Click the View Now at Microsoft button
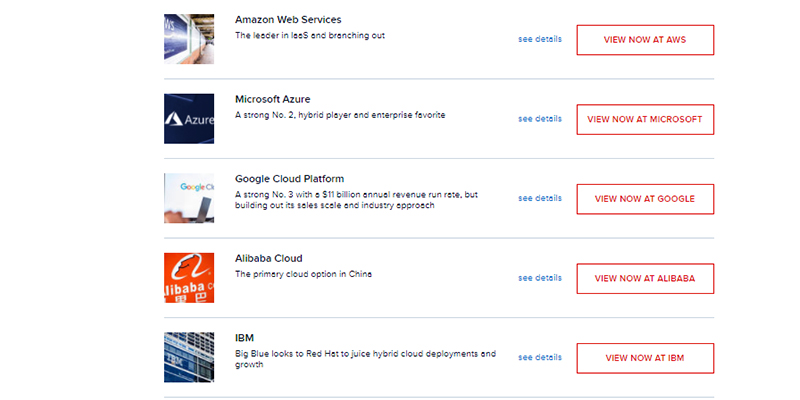 click(645, 119)
